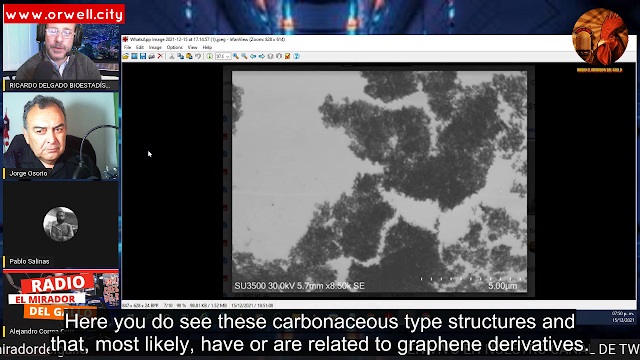Click the red X Delete icon
This screenshot has width=640, height=360.
[x=160, y=56]
